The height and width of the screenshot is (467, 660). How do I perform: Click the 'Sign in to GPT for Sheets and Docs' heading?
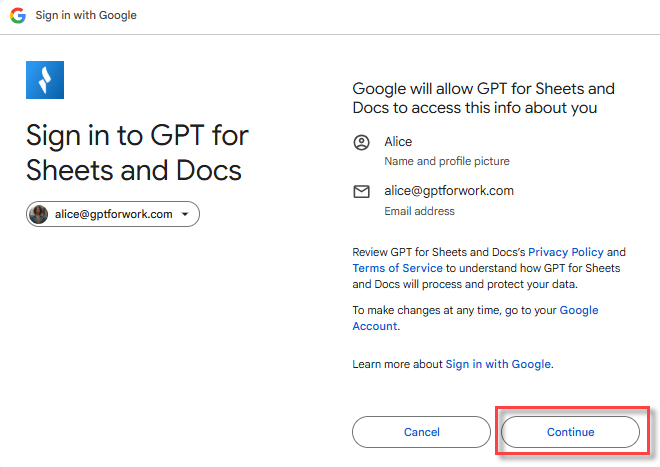pos(137,152)
